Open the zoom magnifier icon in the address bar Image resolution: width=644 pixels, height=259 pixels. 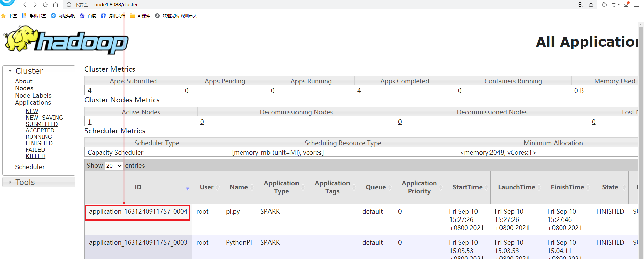pyautogui.click(x=580, y=5)
